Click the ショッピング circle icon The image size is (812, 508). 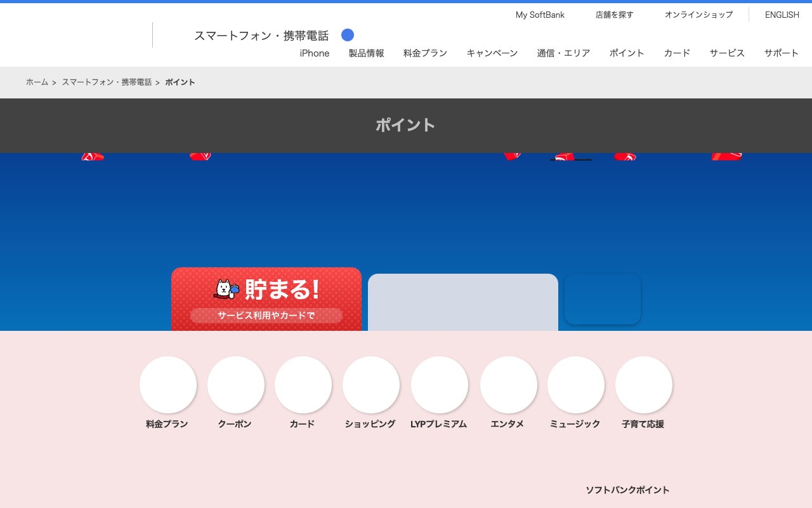(x=371, y=385)
